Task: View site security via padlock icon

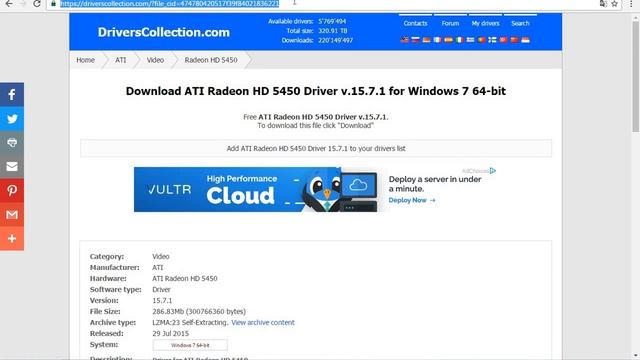Action: [x=53, y=4]
